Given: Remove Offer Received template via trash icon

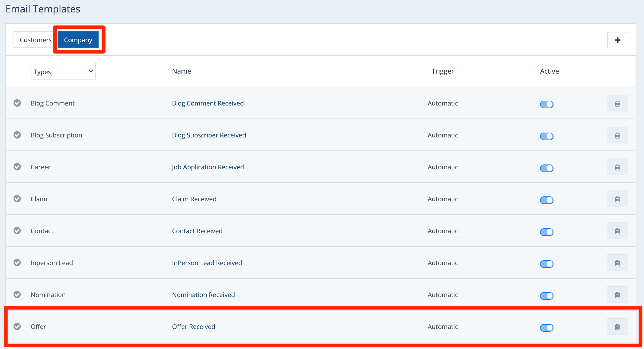Looking at the screenshot, I should (617, 327).
